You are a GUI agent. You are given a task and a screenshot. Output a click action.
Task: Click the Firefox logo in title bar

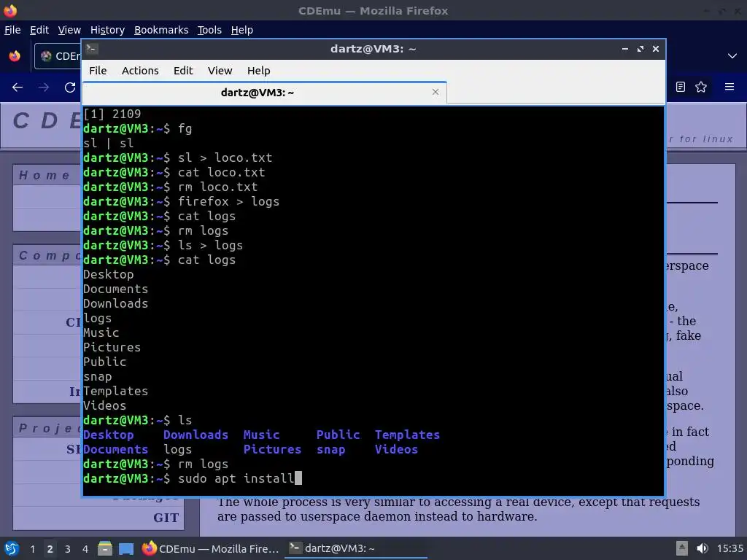point(10,10)
